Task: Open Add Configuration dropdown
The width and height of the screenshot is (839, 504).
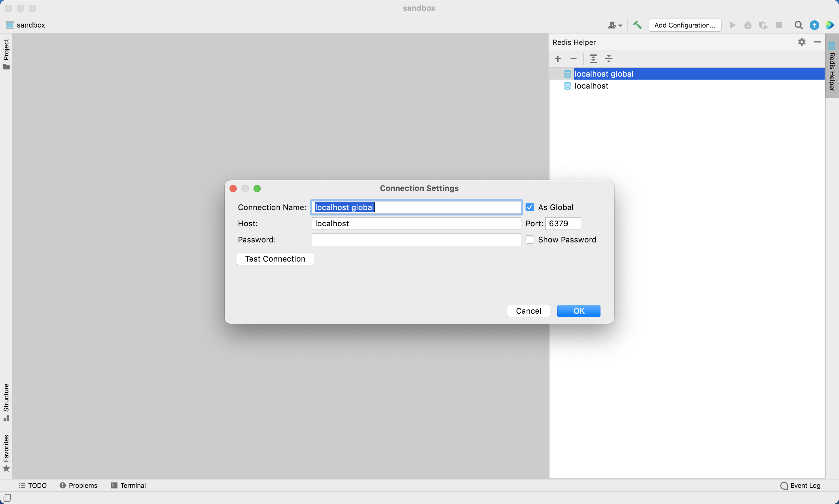Action: pyautogui.click(x=685, y=25)
